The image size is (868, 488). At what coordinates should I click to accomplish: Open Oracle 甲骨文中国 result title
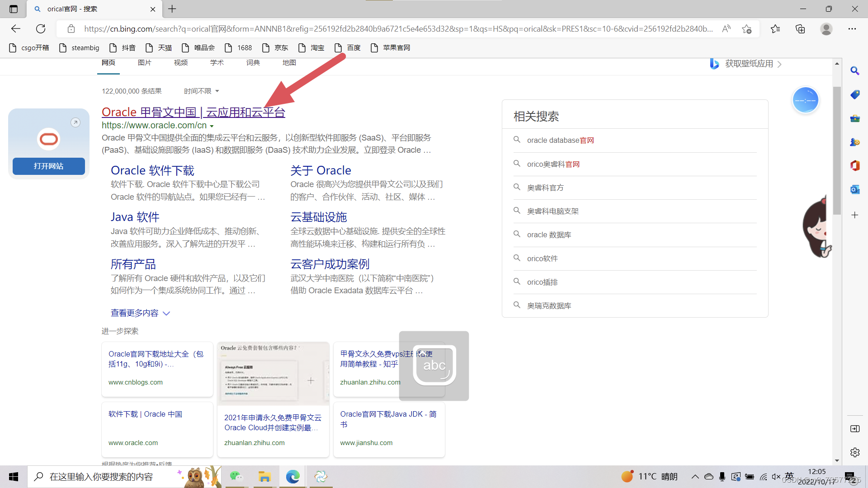pyautogui.click(x=193, y=112)
